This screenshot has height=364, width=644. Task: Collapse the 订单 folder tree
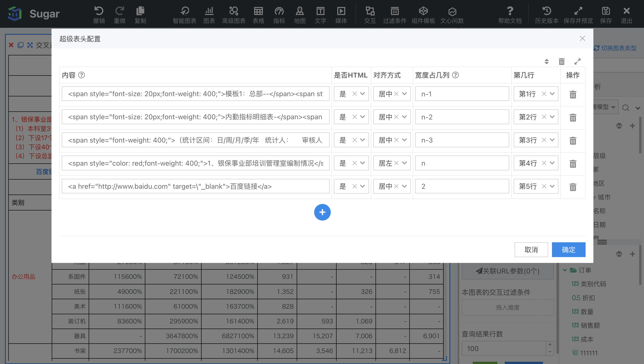click(x=565, y=270)
